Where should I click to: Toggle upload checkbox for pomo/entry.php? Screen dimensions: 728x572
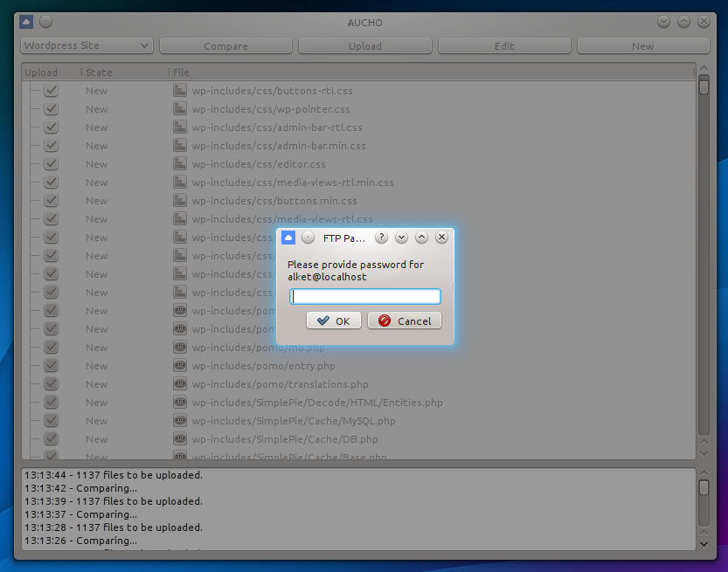pyautogui.click(x=51, y=366)
